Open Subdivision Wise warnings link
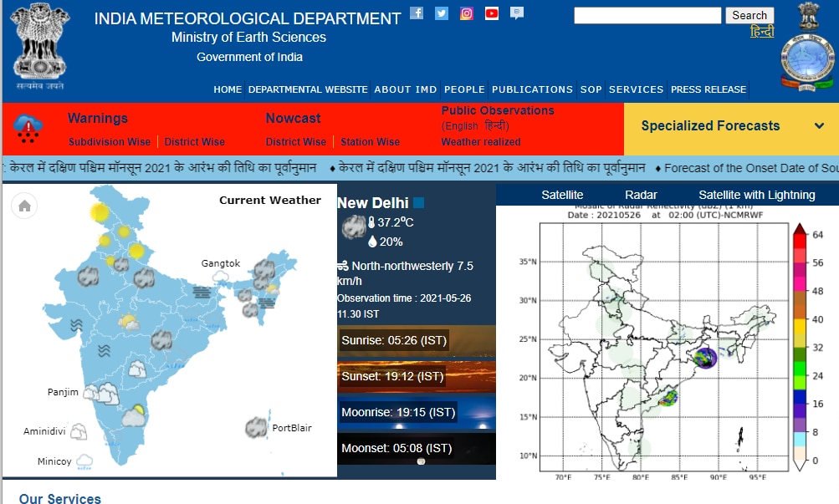The height and width of the screenshot is (504, 839). click(110, 142)
